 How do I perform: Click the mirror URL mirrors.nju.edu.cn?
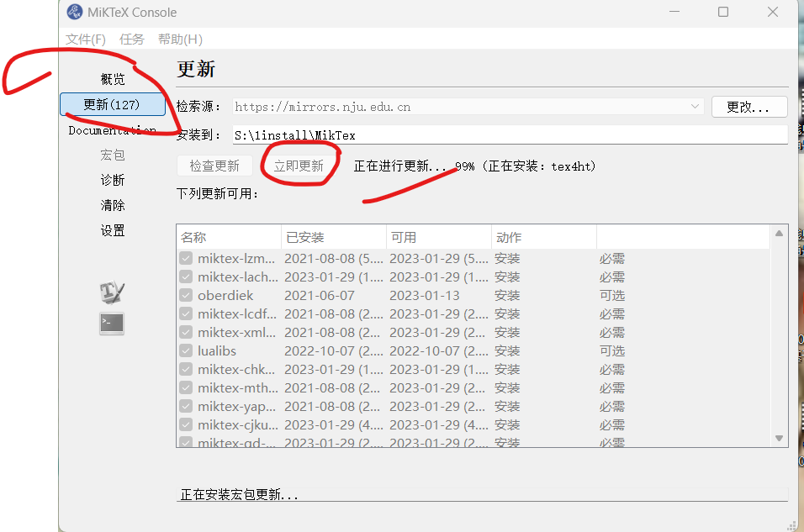tap(322, 107)
